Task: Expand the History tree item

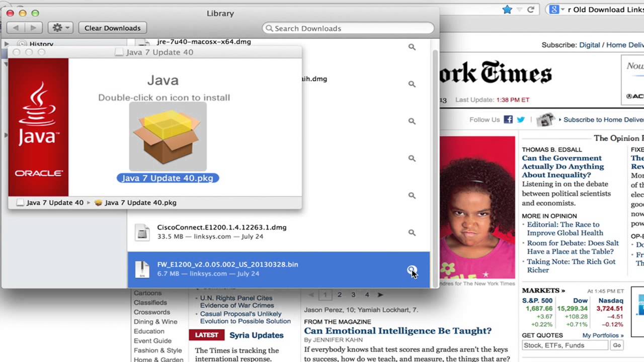Action: tap(7, 44)
